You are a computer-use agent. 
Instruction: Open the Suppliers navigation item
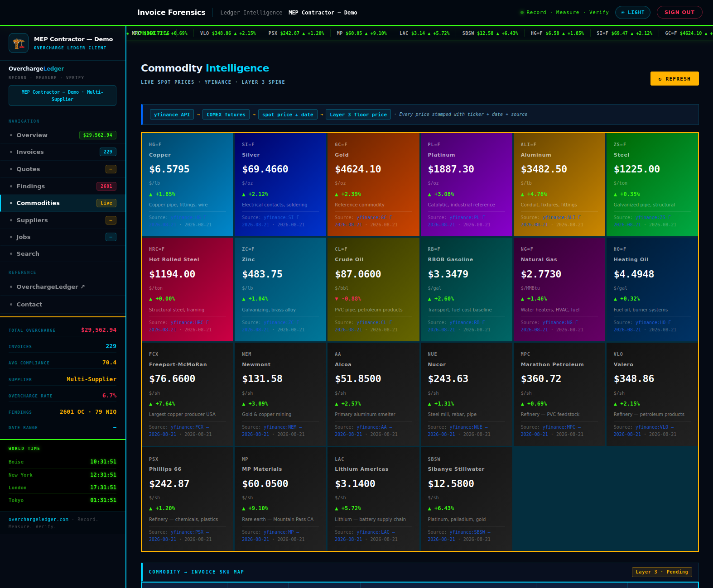coord(63,220)
